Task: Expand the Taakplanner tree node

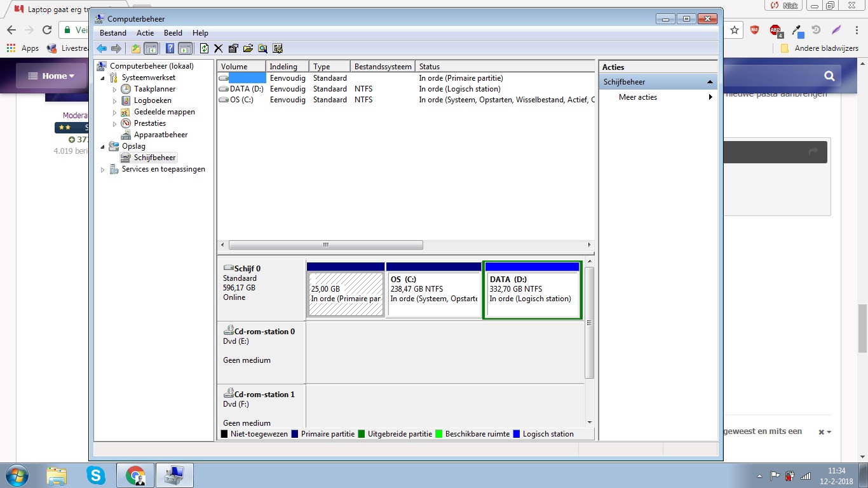Action: [x=115, y=90]
